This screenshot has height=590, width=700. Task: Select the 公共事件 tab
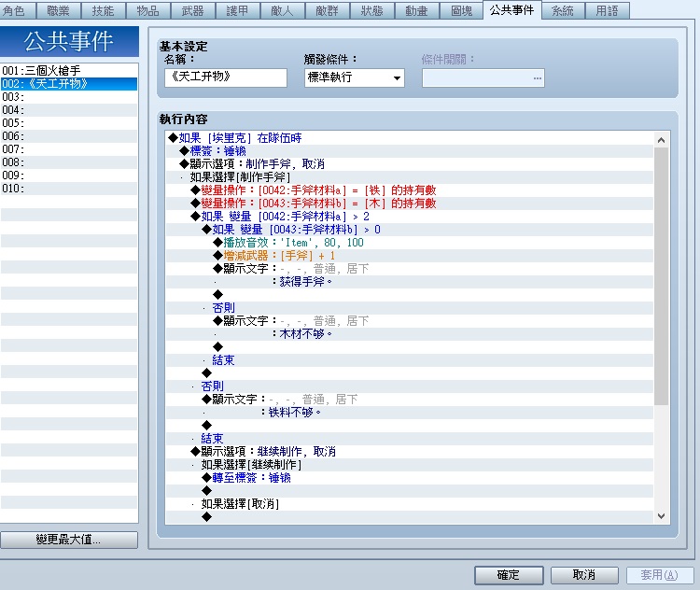tap(512, 10)
